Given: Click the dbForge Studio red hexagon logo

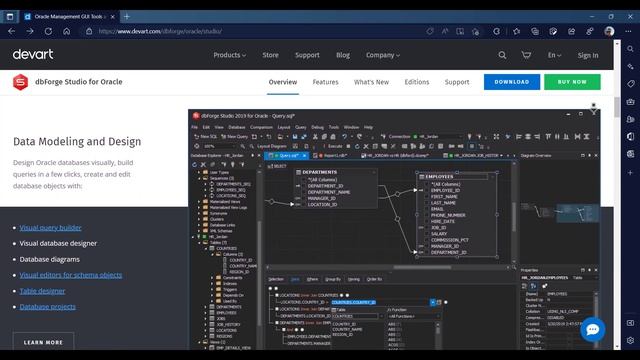Looking at the screenshot, I should pyautogui.click(x=20, y=82).
